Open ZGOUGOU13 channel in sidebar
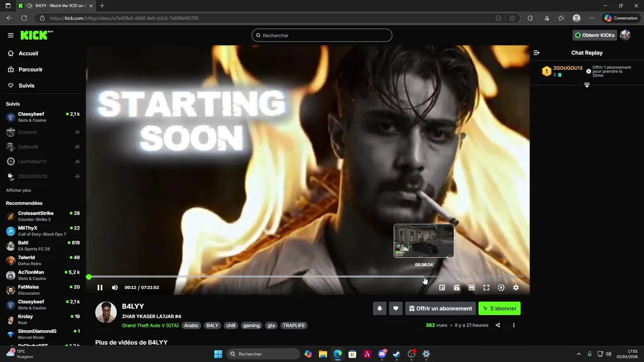 click(42, 176)
